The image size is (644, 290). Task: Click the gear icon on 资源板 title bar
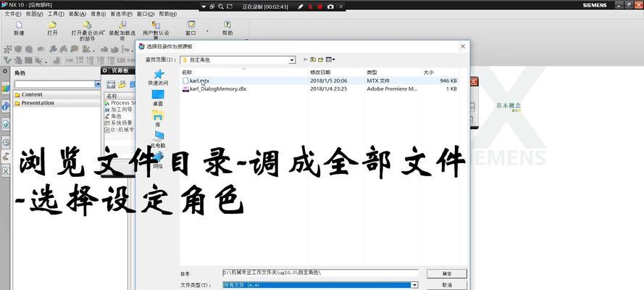pyautogui.click(x=105, y=70)
